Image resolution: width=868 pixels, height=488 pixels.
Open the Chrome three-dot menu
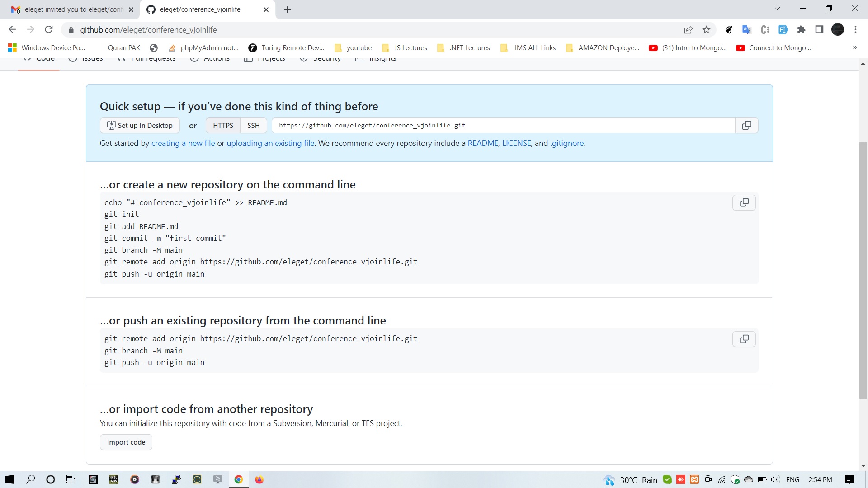click(855, 30)
